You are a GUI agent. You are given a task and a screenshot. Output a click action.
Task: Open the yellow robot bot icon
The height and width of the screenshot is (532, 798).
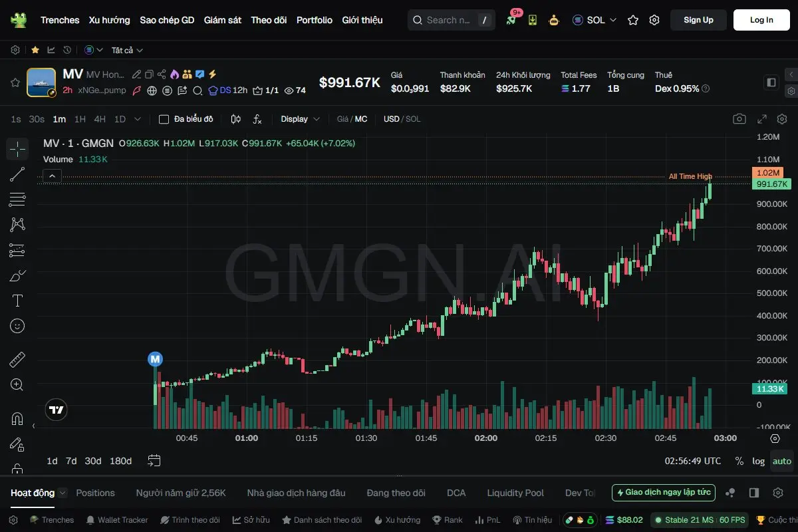coord(554,20)
